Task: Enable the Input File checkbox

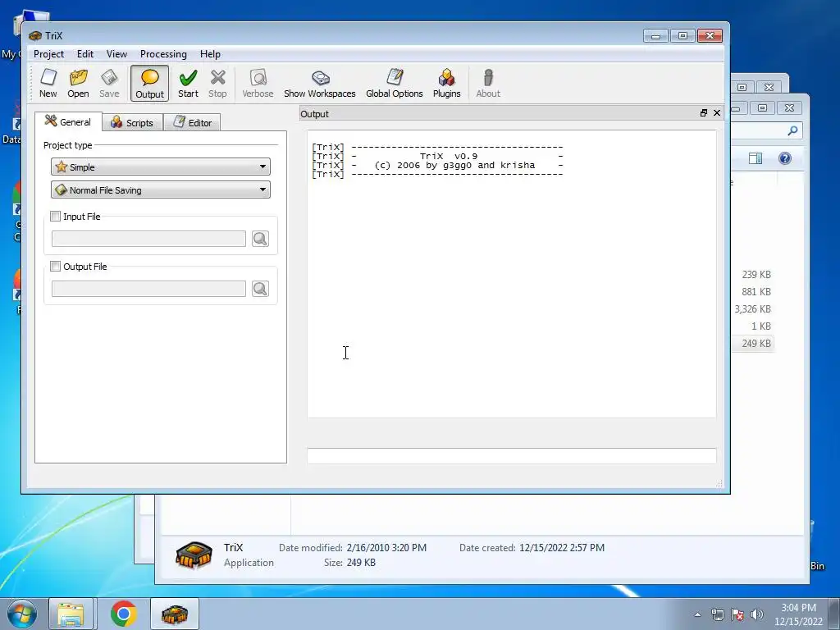Action: (x=55, y=217)
